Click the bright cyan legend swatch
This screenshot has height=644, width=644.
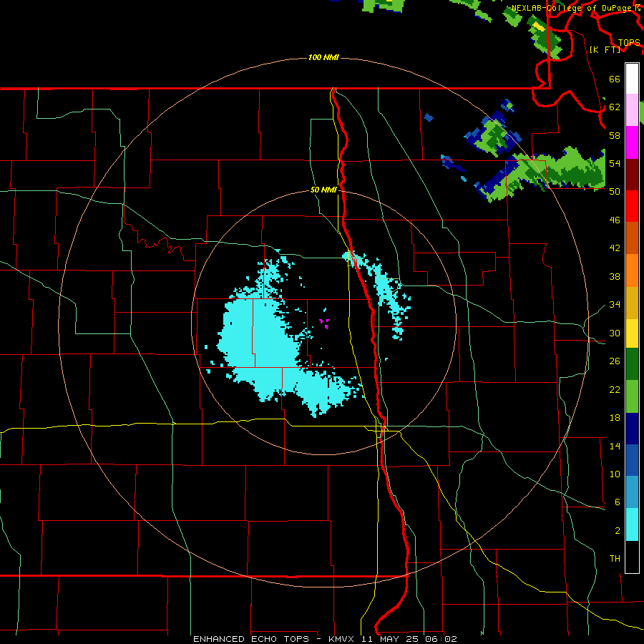[x=632, y=525]
